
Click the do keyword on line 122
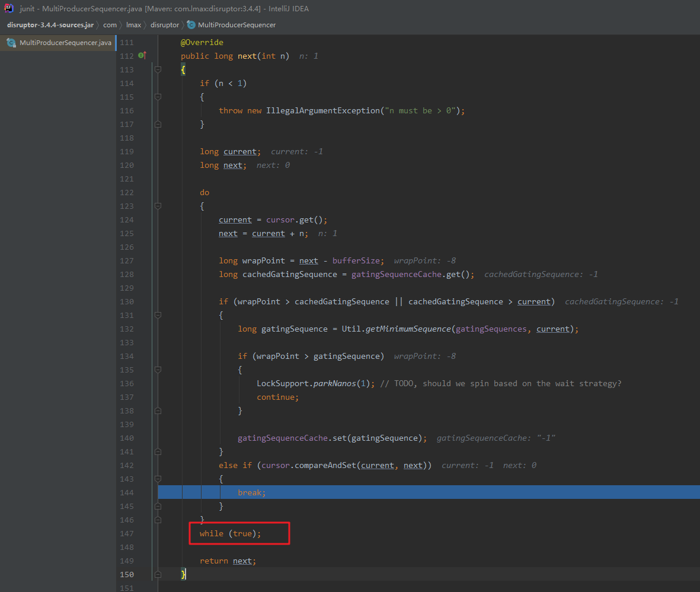(204, 193)
